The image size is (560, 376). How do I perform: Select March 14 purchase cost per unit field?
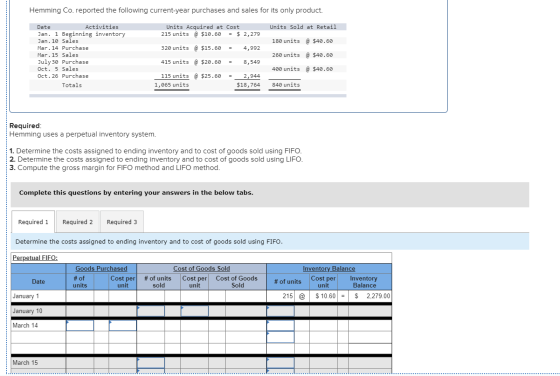122,325
